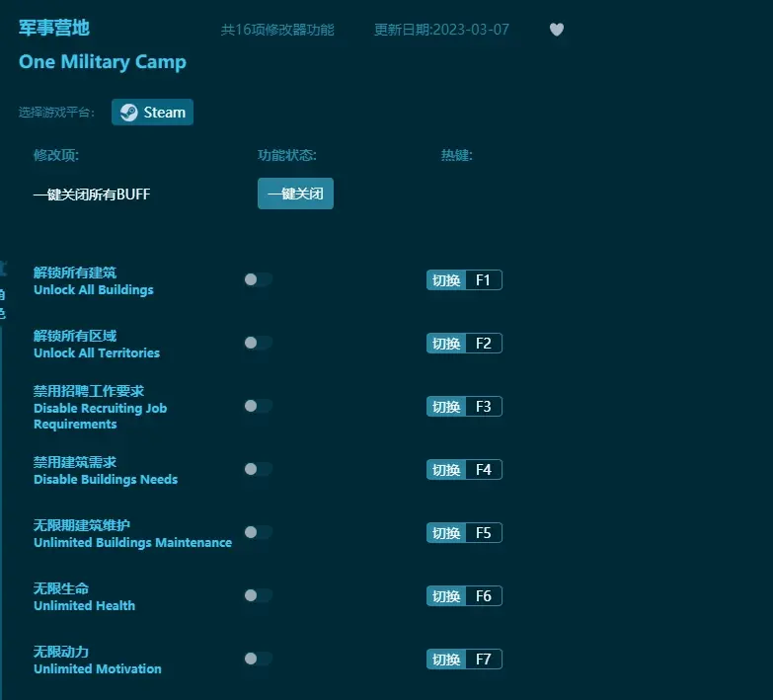The image size is (773, 700).
Task: Click the Unlock All Territories label
Action: click(97, 352)
